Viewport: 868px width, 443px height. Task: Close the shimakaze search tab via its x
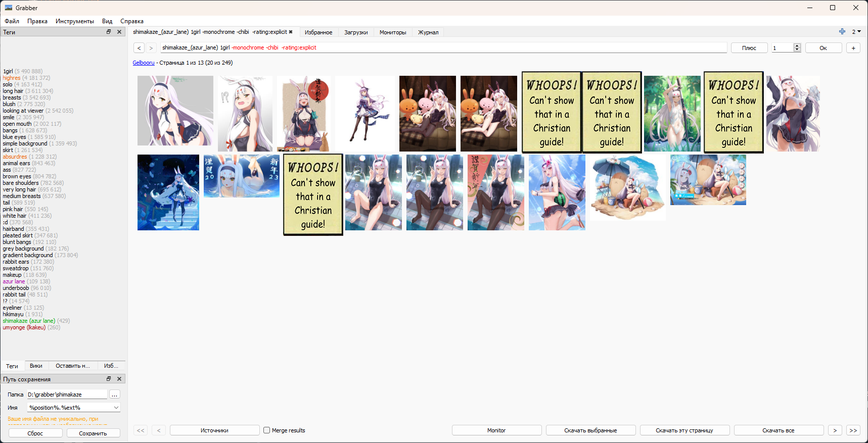[291, 32]
